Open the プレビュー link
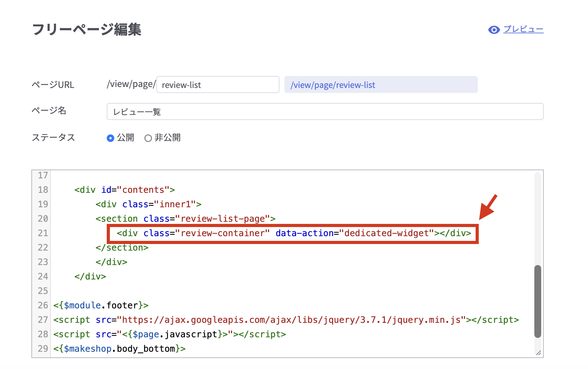The image size is (588, 369). 523,30
